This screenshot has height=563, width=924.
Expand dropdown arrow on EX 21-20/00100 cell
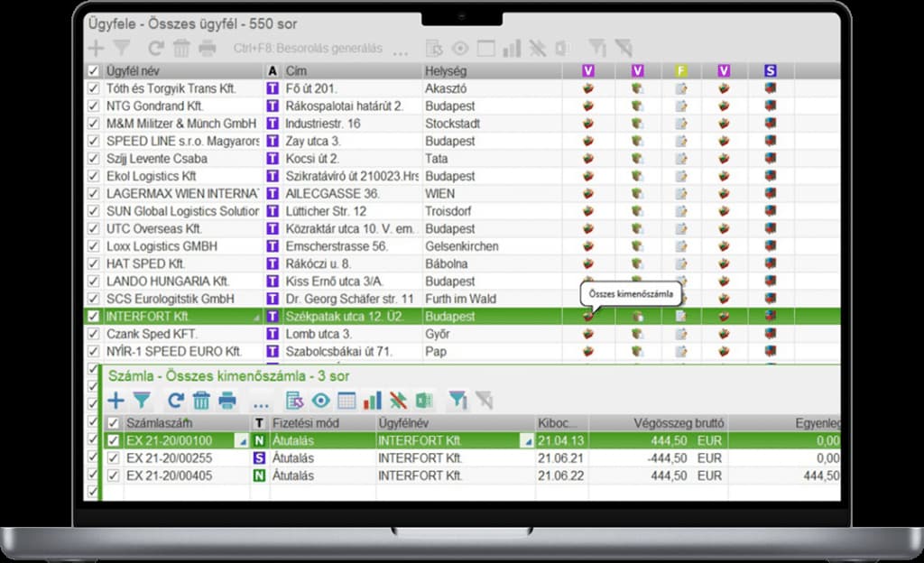(240, 441)
